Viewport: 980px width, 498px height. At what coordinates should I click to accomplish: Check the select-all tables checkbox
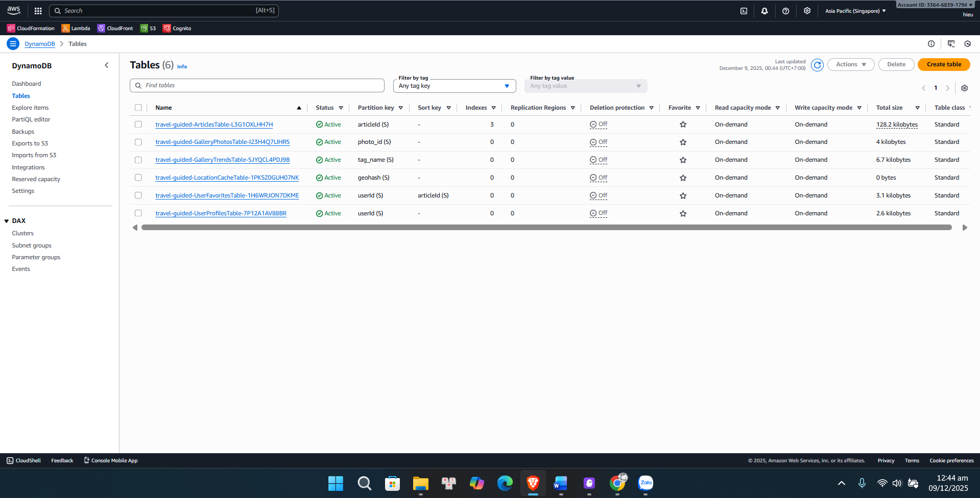138,107
